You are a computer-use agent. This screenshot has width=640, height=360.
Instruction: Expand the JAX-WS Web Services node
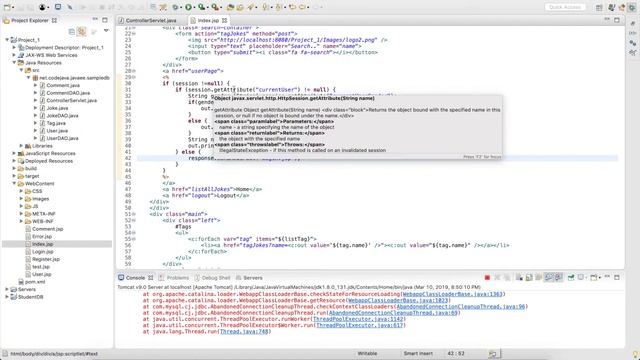(14, 55)
